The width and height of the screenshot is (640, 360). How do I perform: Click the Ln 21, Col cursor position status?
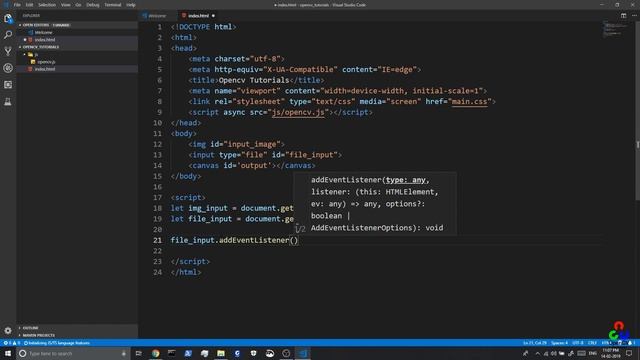534,343
